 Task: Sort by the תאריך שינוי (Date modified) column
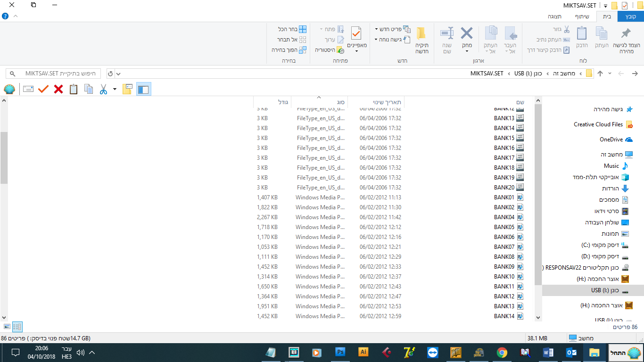click(376, 102)
